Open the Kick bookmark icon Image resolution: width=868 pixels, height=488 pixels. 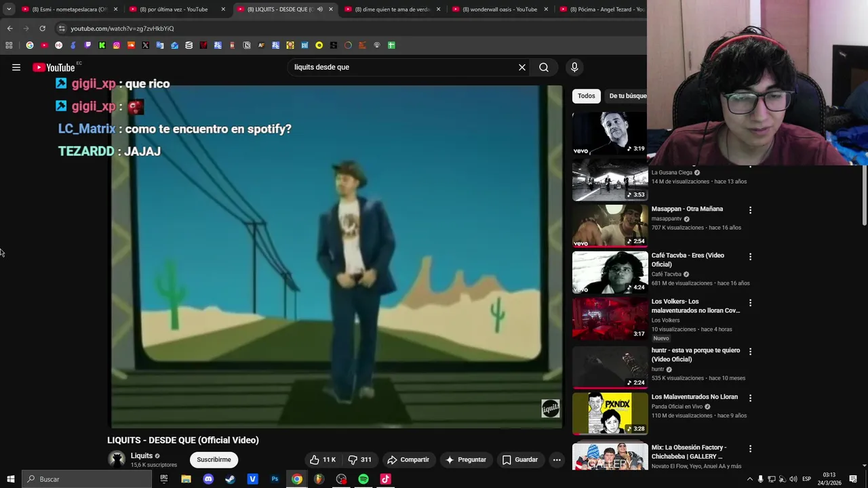pos(102,45)
